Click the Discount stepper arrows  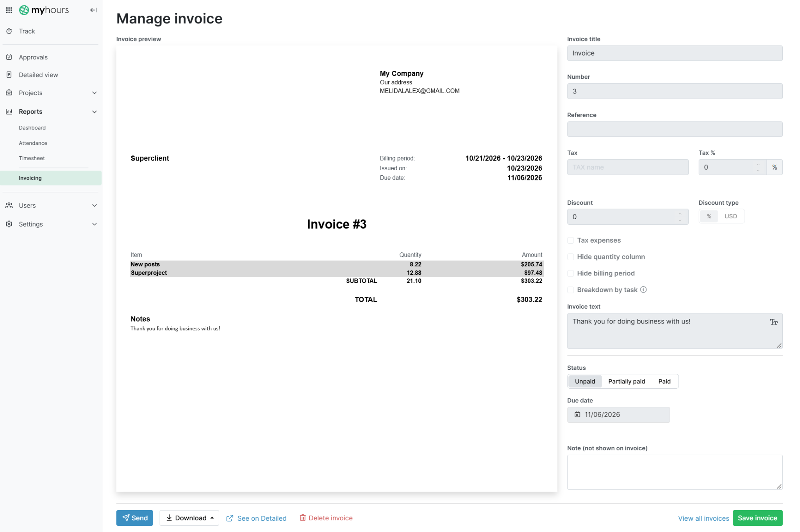(680, 217)
